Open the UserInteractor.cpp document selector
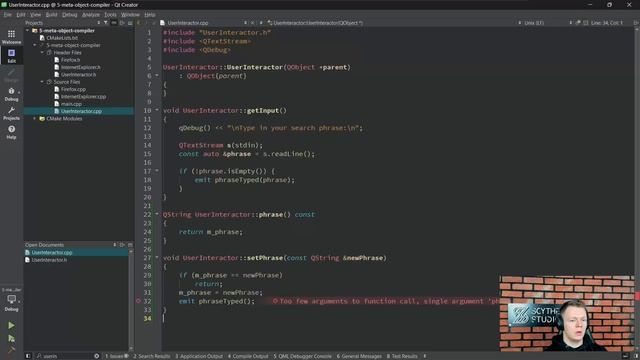The width and height of the screenshot is (640, 360). pyautogui.click(x=204, y=23)
